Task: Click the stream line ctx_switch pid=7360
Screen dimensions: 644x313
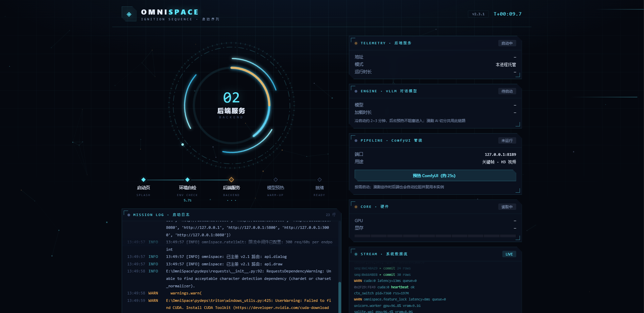Action: [x=381, y=293]
